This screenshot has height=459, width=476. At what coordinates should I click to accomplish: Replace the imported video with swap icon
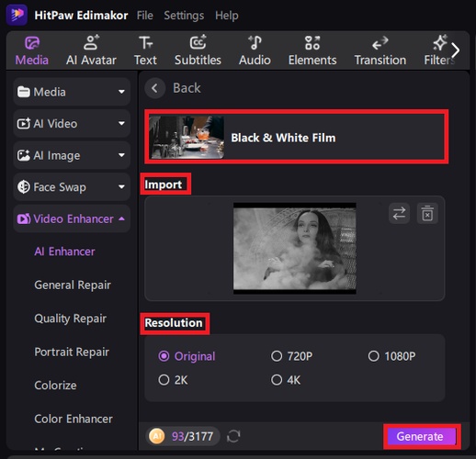point(399,213)
